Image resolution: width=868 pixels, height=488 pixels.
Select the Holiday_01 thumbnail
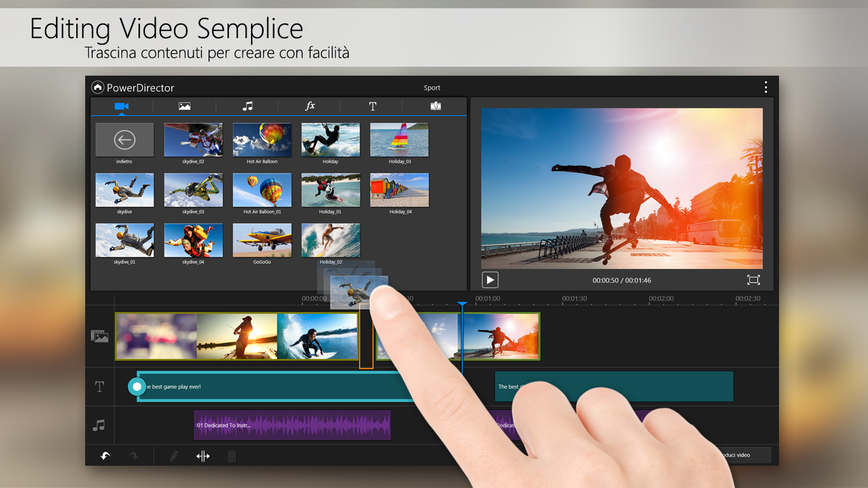[x=330, y=190]
